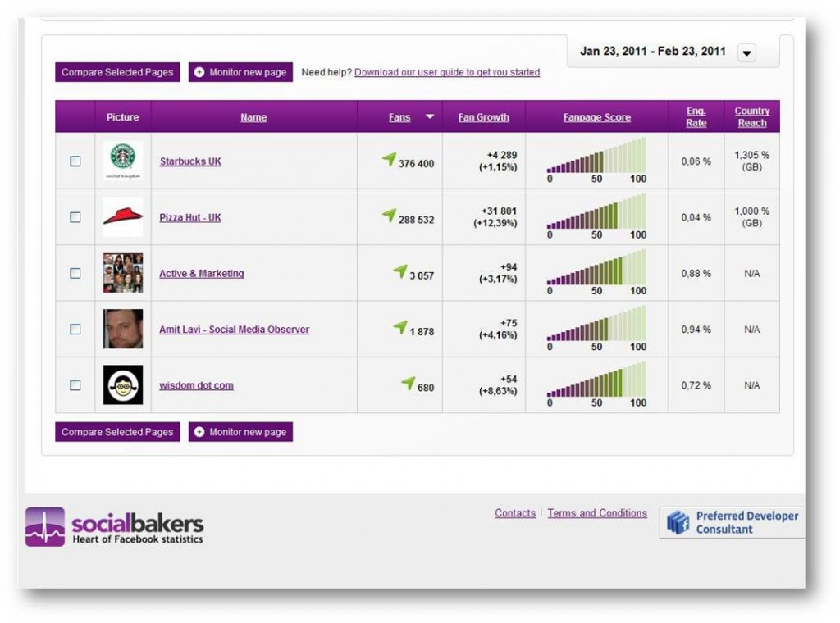This screenshot has height=623, width=840.
Task: Click the 0,06 % engagement rate value
Action: 696,161
